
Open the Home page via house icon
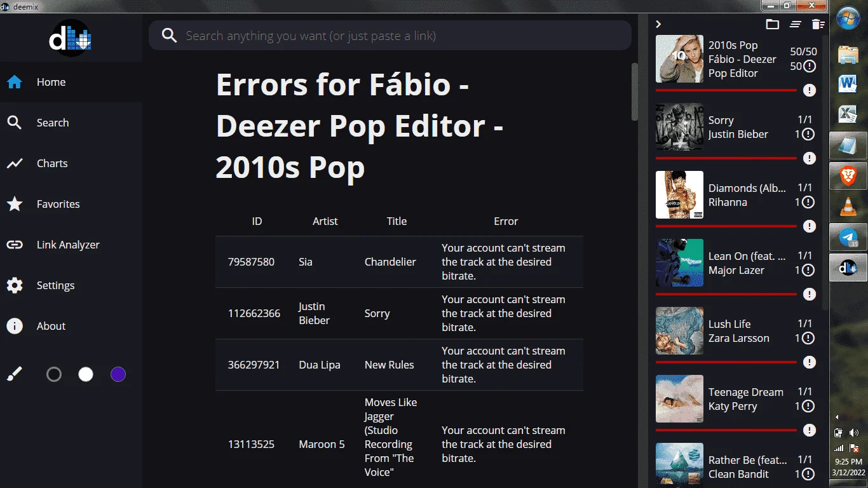coord(15,82)
